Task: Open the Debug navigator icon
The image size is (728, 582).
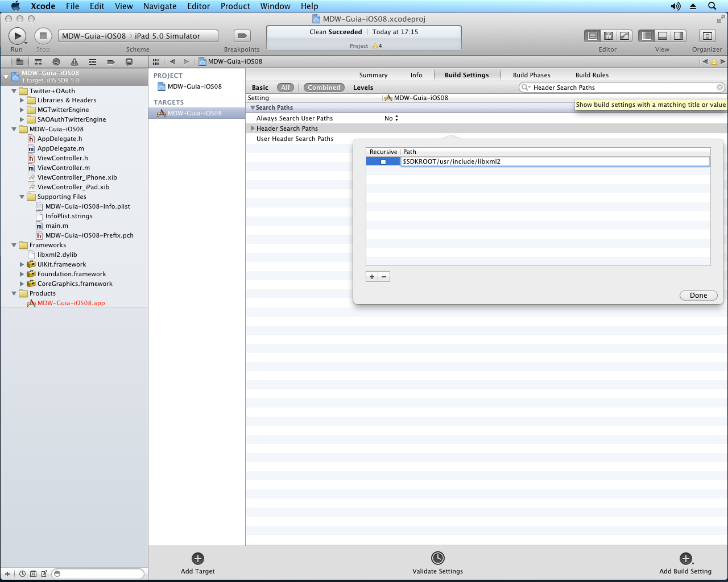Action: click(x=93, y=62)
